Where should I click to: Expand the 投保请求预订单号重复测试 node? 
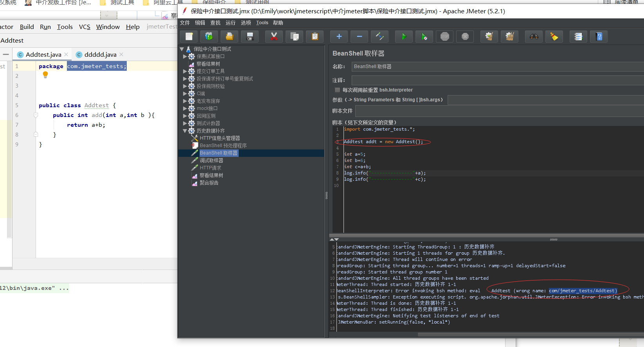[x=185, y=79]
